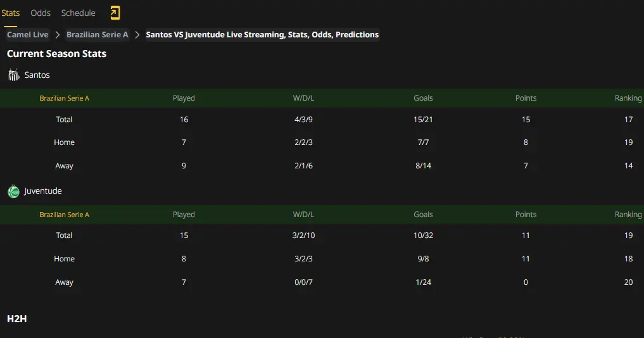Click the Points column header for Juventude
Screen dimensions: 644x338
[526, 215]
